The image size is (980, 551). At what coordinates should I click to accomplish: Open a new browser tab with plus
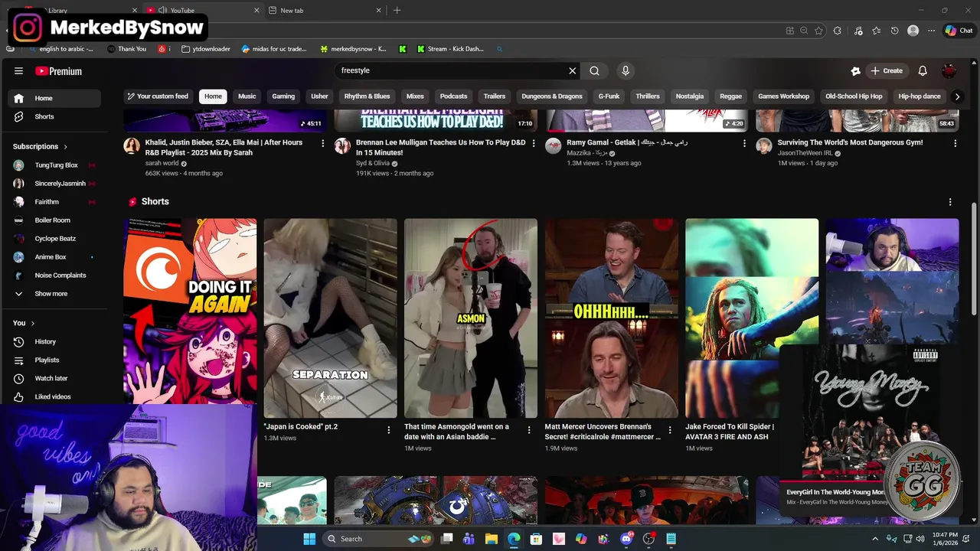pyautogui.click(x=397, y=10)
